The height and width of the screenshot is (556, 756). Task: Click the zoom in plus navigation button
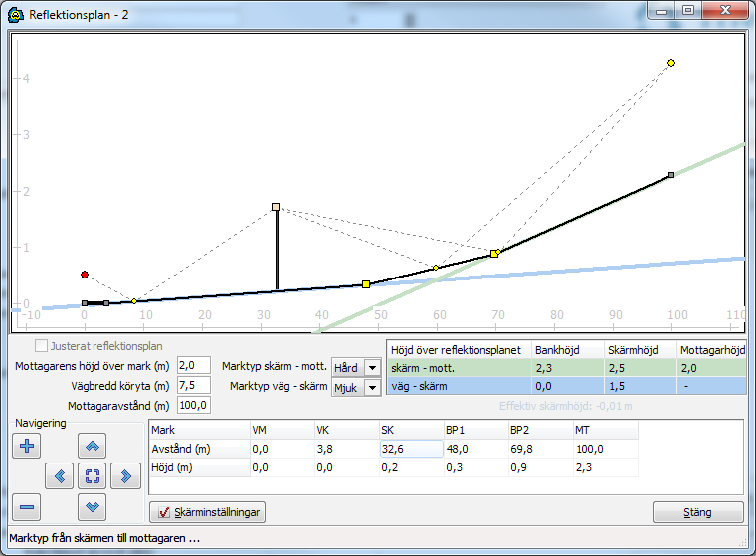click(x=27, y=446)
